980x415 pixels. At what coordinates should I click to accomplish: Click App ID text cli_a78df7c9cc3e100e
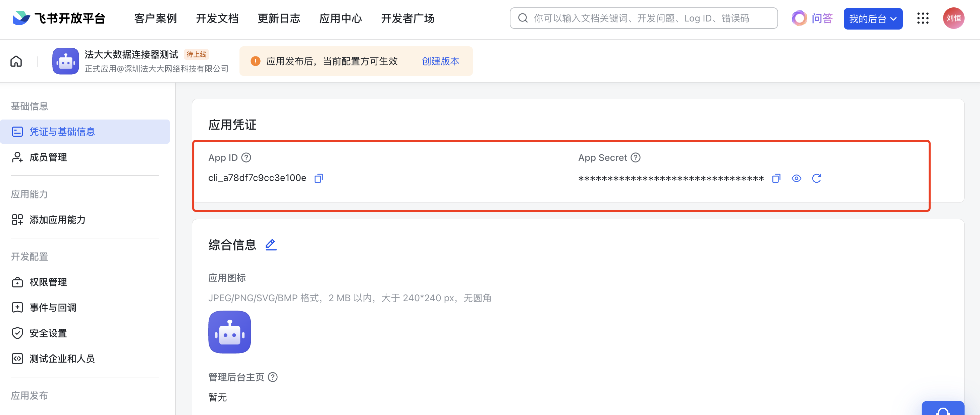[x=257, y=178]
